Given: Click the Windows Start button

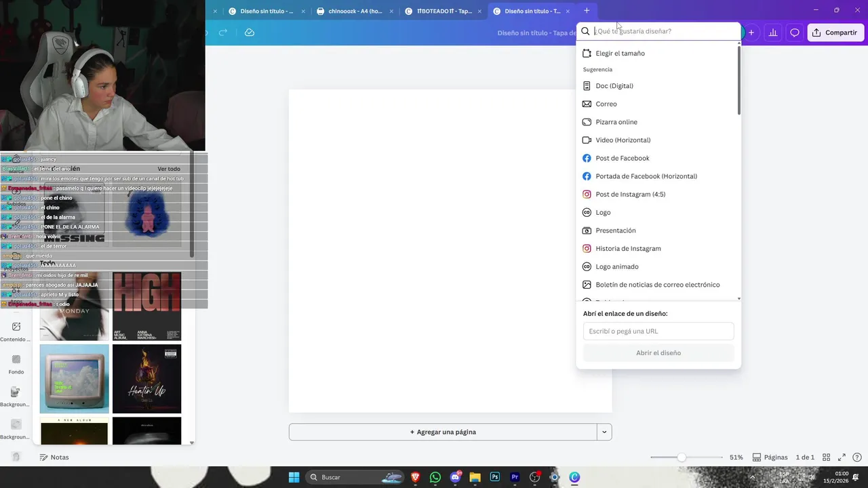Looking at the screenshot, I should [x=294, y=477].
